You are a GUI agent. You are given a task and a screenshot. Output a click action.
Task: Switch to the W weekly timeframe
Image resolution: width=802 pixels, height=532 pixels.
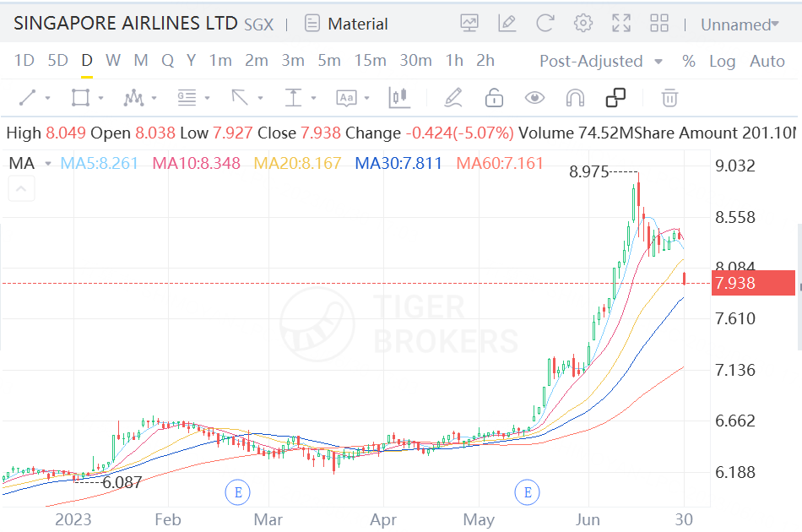[x=113, y=61]
